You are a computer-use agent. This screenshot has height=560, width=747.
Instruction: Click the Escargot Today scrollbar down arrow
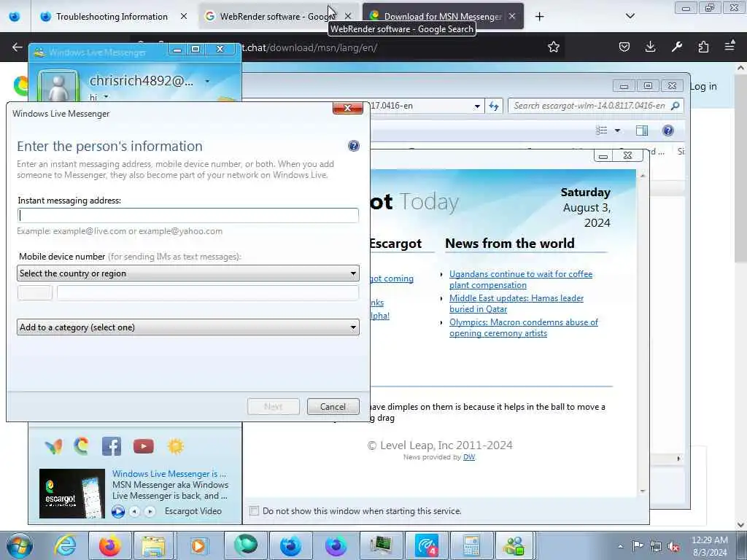click(643, 491)
